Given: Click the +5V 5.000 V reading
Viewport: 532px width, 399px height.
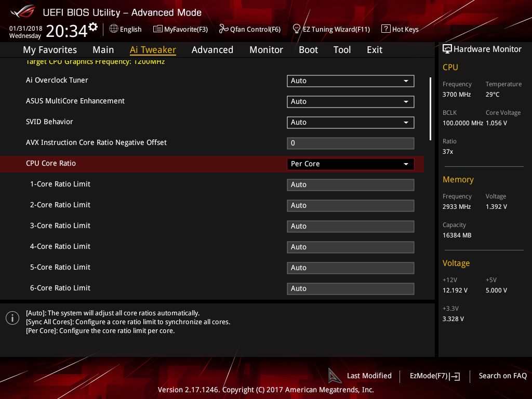Looking at the screenshot, I should (x=496, y=290).
